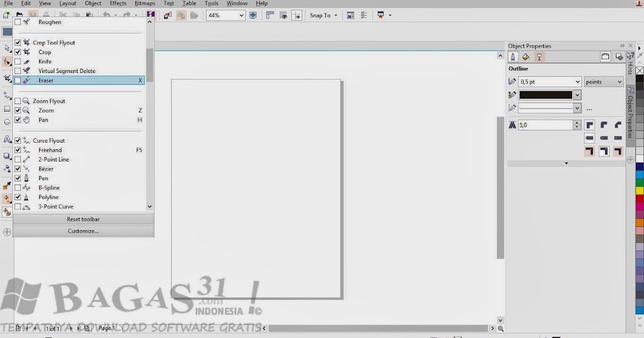This screenshot has width=644, height=338.
Task: Check the Zoom Flyout checkbox
Action: [x=18, y=101]
